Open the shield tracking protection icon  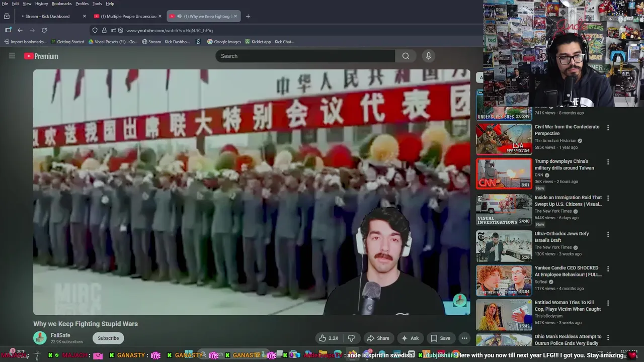tap(95, 30)
